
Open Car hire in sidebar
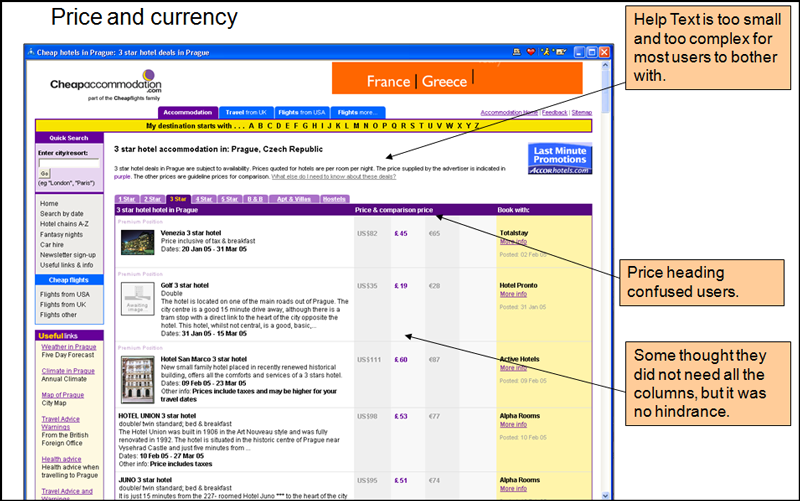click(x=52, y=245)
